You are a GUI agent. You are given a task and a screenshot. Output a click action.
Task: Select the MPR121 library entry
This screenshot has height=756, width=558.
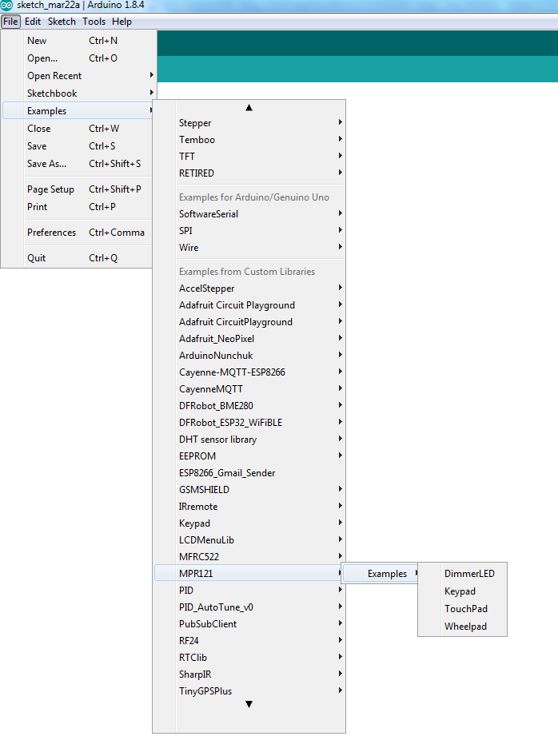pyautogui.click(x=249, y=573)
